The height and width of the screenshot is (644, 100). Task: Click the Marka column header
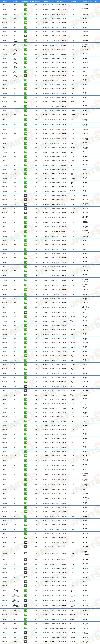point(5,1)
